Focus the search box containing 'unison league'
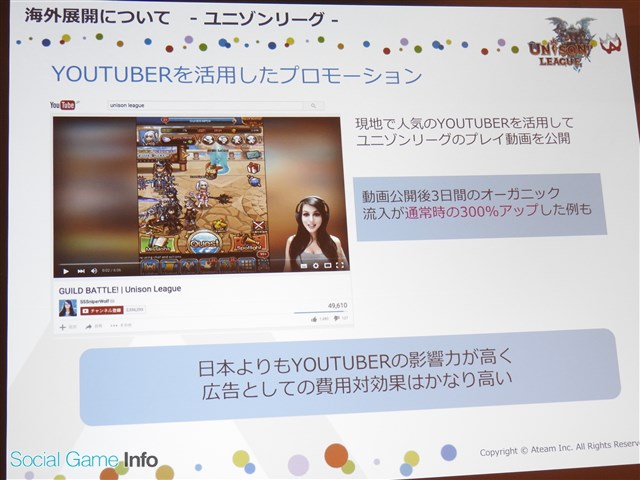The height and width of the screenshot is (480, 640). pyautogui.click(x=205, y=105)
